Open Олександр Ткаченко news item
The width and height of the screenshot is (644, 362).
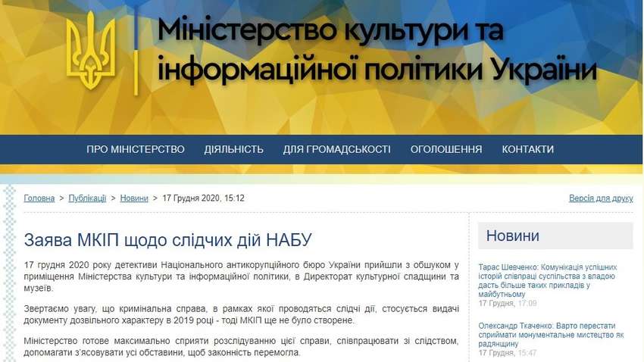(x=551, y=335)
